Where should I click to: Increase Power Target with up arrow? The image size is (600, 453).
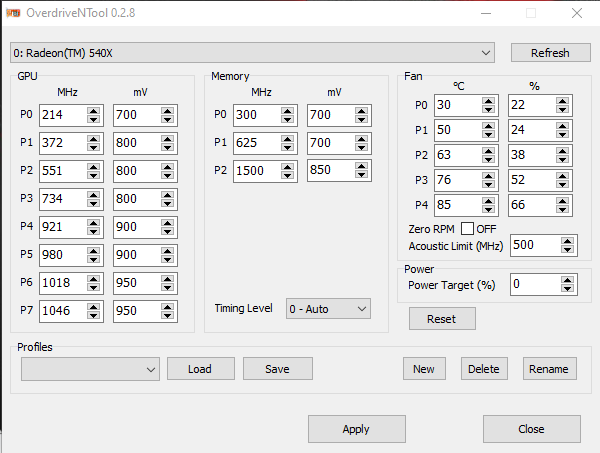point(567,280)
